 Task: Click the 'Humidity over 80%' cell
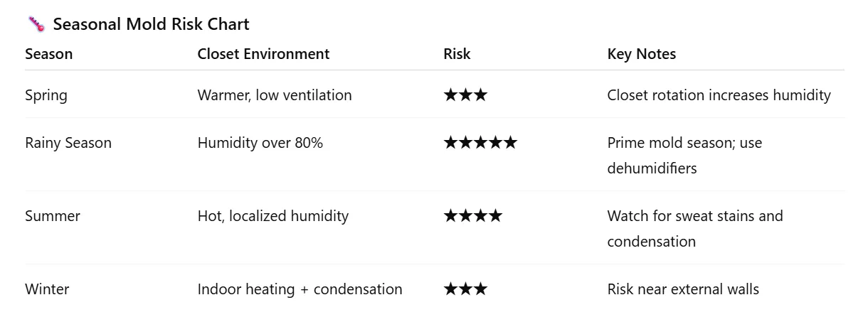(x=260, y=143)
